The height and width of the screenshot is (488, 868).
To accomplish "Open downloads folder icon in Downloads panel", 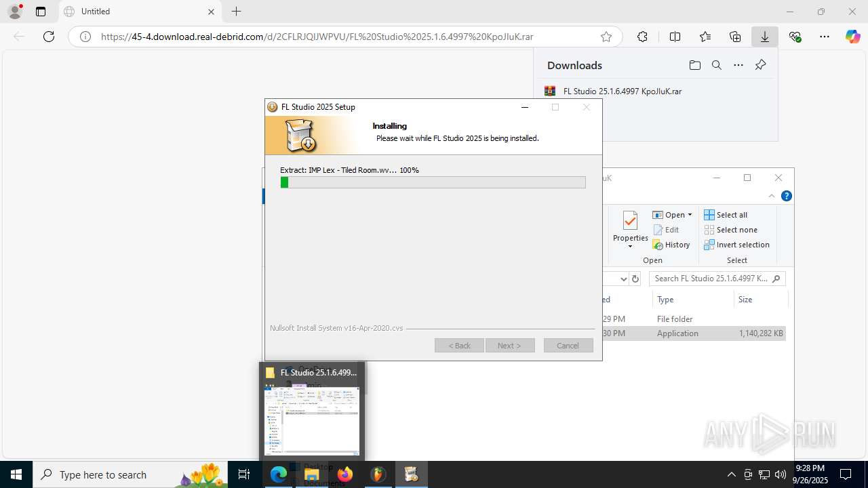I will click(694, 65).
